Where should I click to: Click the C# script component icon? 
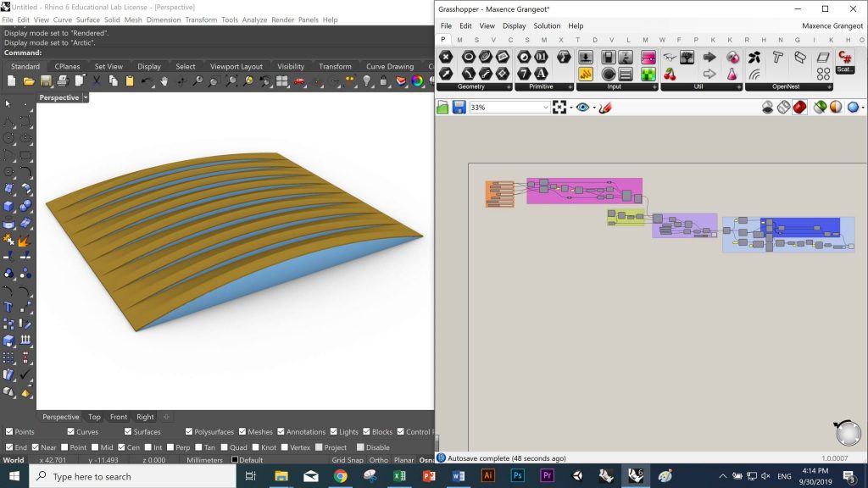pos(844,57)
